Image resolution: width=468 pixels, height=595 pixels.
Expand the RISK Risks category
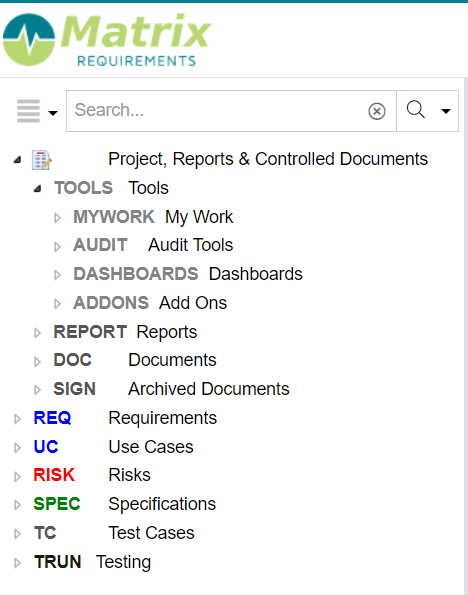(x=17, y=477)
